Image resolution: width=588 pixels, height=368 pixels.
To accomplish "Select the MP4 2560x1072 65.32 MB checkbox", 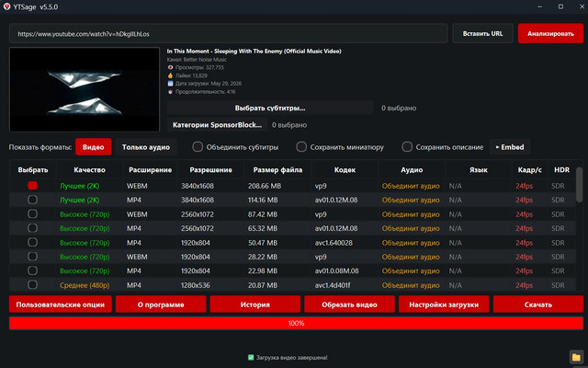I will (x=33, y=228).
